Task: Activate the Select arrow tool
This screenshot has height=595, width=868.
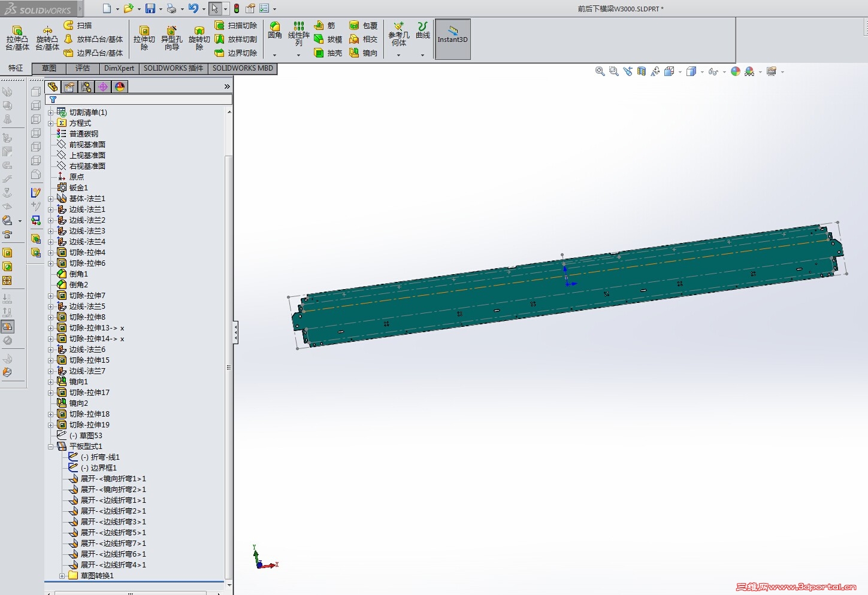Action: pyautogui.click(x=215, y=8)
